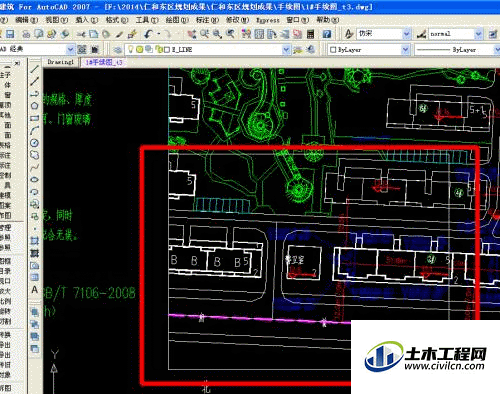The width and height of the screenshot is (500, 394).
Task: Click the ByLayer color swatch box
Action: point(332,50)
